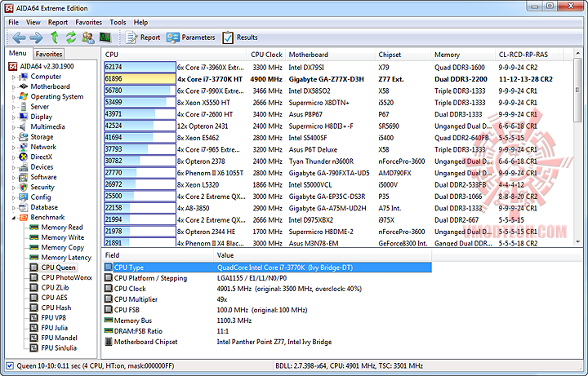Select the Database icon in the tree
The image size is (588, 376).
tap(23, 207)
